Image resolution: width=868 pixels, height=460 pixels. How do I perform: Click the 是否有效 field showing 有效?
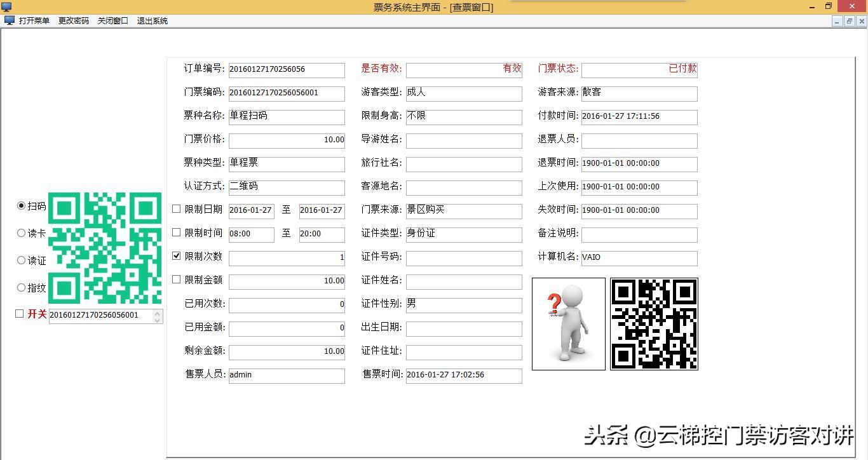click(x=464, y=70)
